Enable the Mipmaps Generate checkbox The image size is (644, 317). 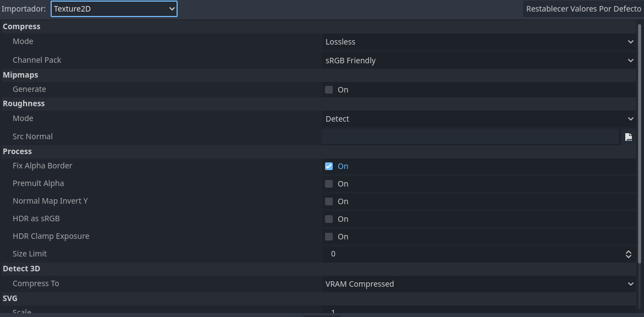click(328, 90)
